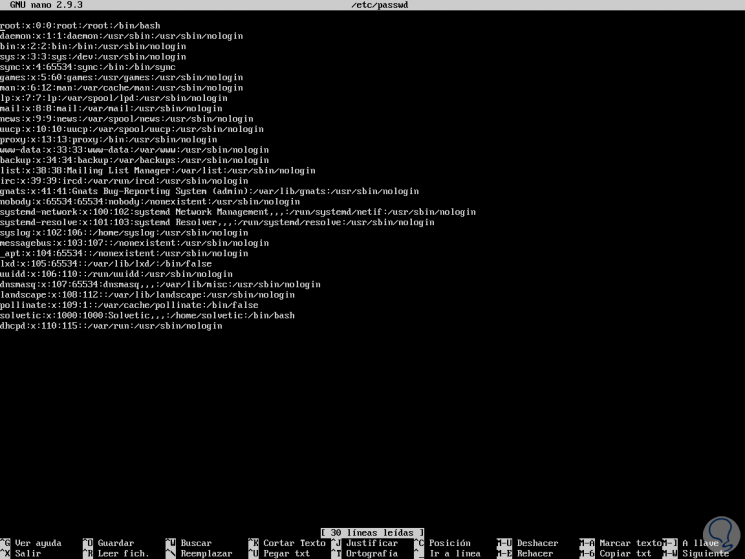Click the man:x:6:12 line

122,88
